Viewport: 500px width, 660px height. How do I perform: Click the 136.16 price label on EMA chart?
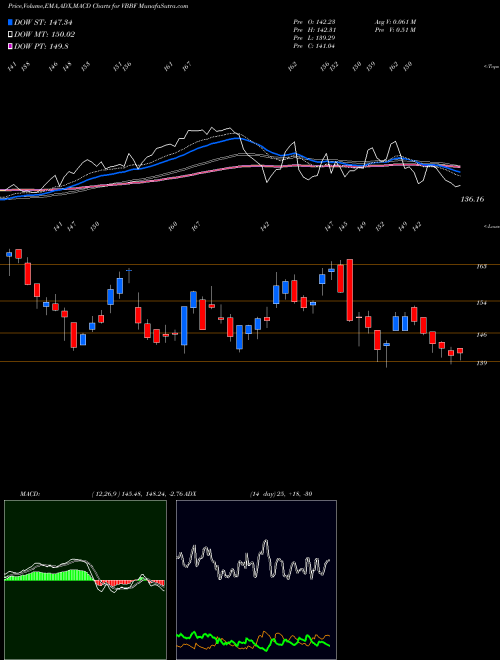(x=472, y=199)
